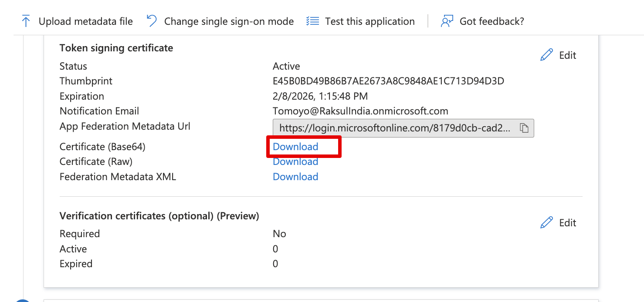Click the certificate Thumbprint value
Image resolution: width=644 pixels, height=302 pixels.
pos(388,81)
